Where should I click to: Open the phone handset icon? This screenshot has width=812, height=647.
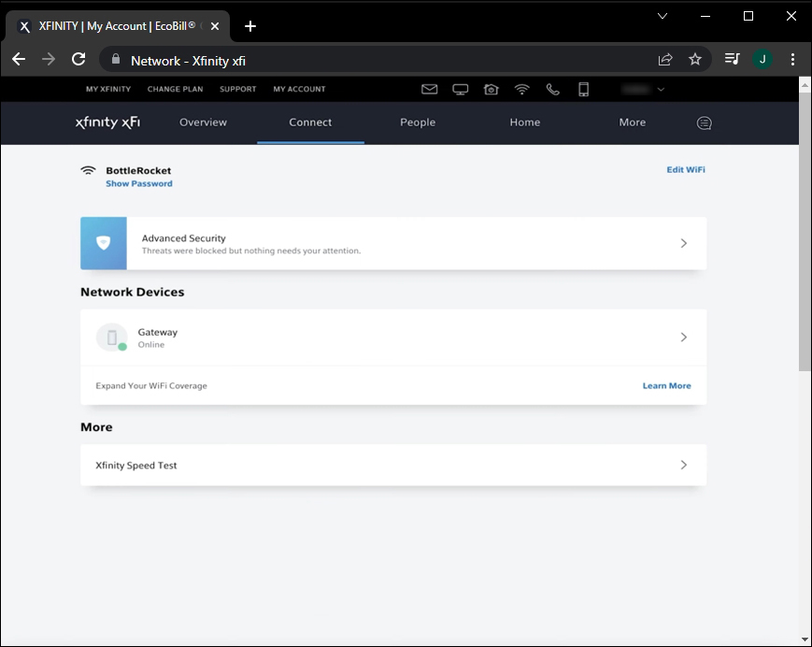click(552, 90)
